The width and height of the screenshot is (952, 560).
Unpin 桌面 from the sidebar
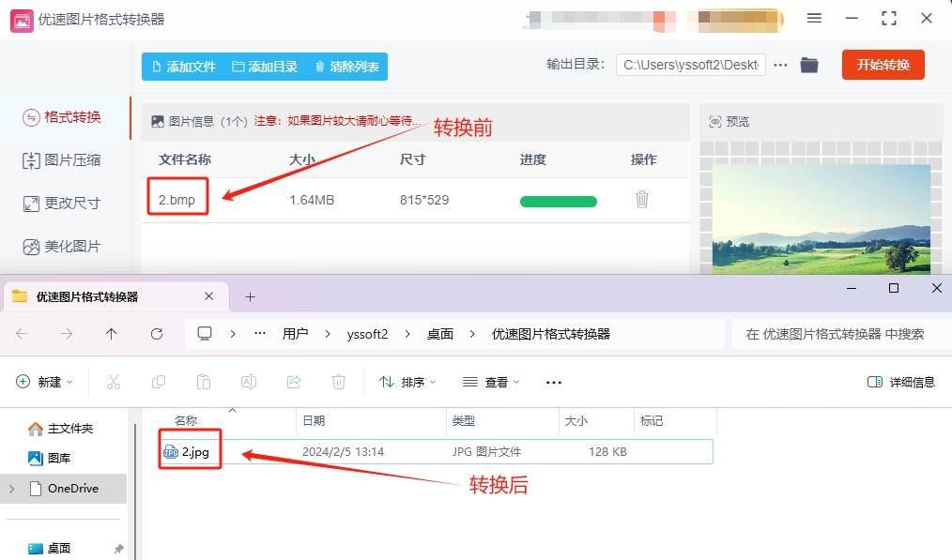[x=119, y=548]
